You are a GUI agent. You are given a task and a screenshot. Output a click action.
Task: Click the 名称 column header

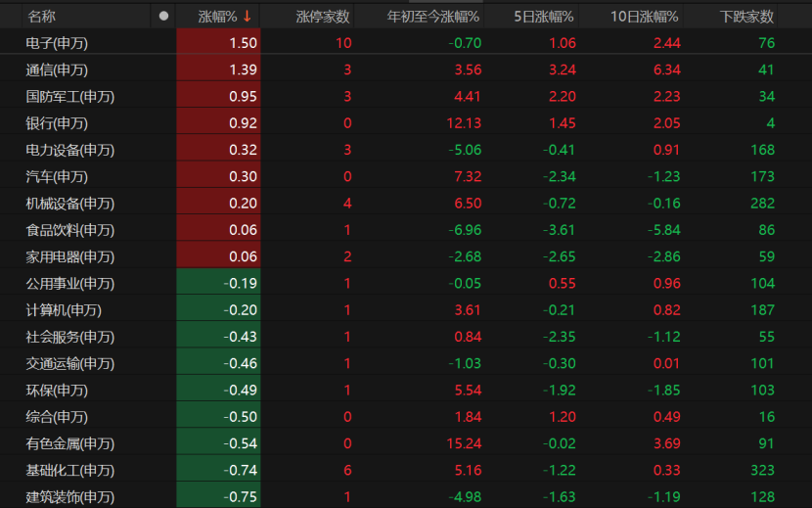pos(41,16)
